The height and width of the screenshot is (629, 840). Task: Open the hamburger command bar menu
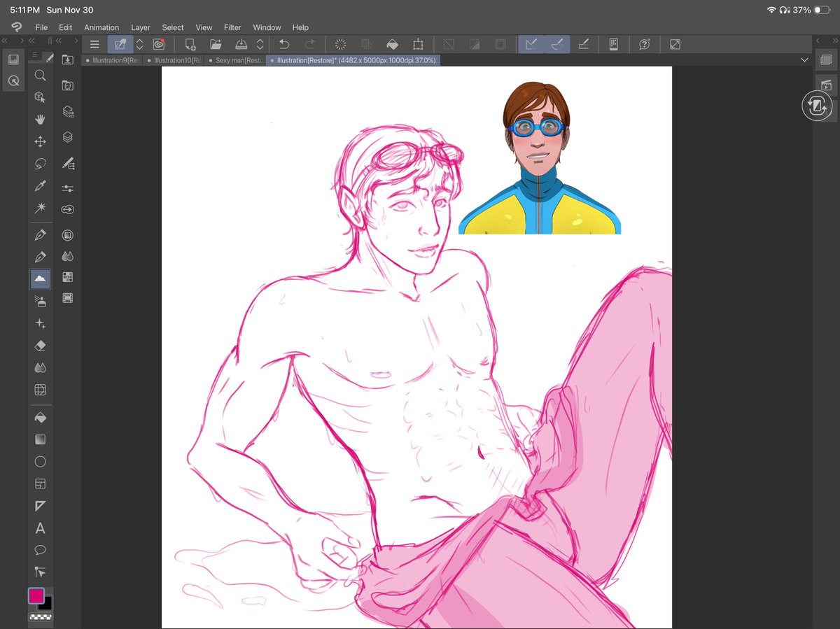point(94,44)
